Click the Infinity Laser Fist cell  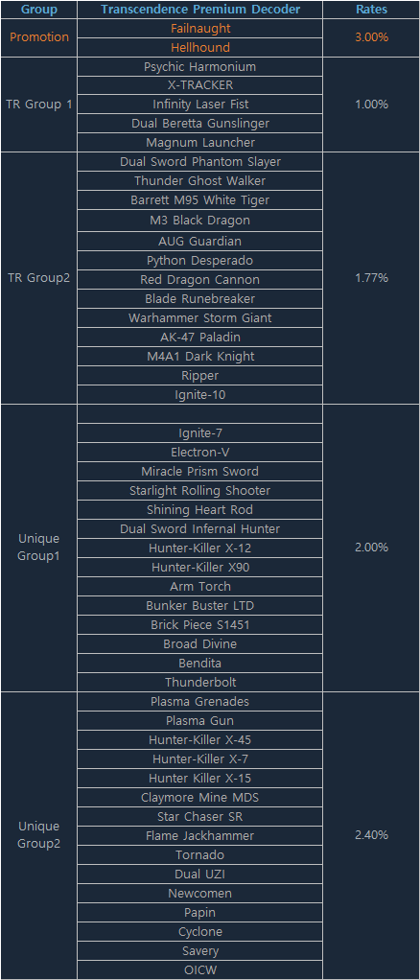pyautogui.click(x=200, y=105)
